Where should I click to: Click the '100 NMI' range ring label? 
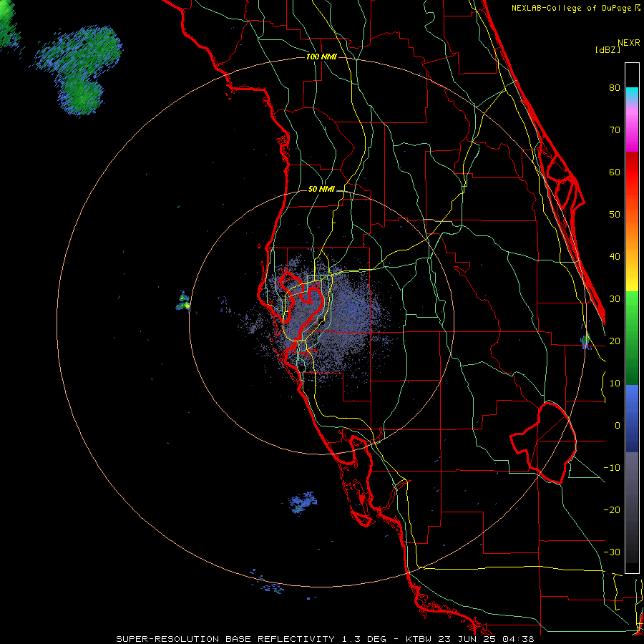(x=321, y=57)
